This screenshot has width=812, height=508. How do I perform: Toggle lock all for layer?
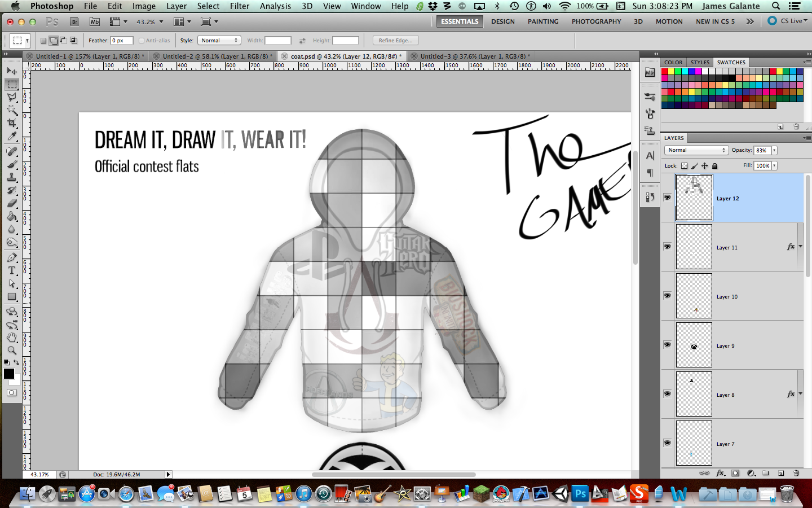pos(715,166)
